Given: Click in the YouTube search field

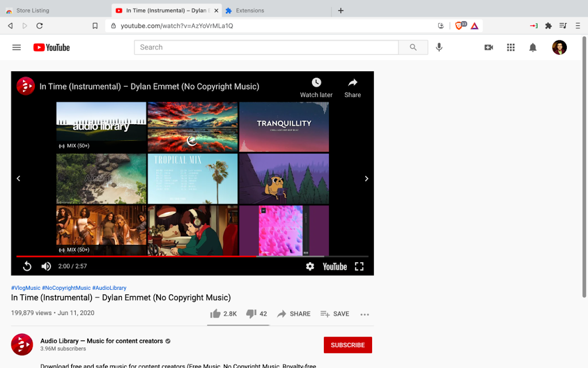Looking at the screenshot, I should click(x=266, y=47).
